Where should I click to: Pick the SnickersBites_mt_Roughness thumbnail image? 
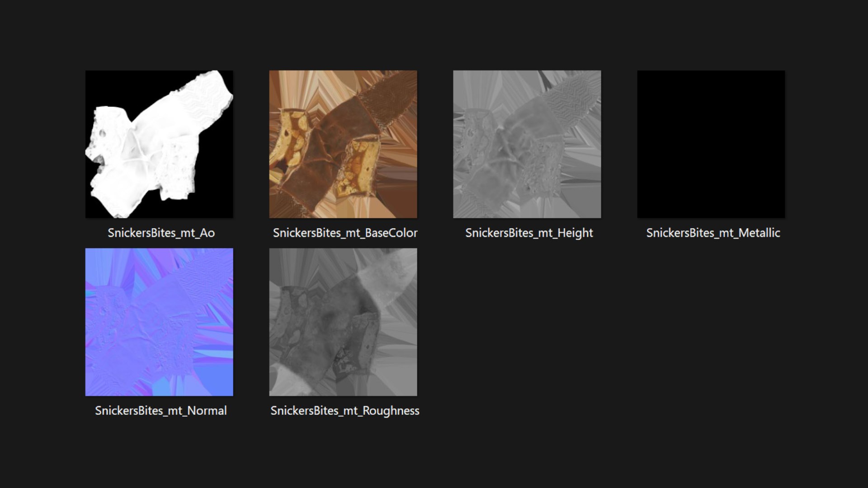pos(343,322)
